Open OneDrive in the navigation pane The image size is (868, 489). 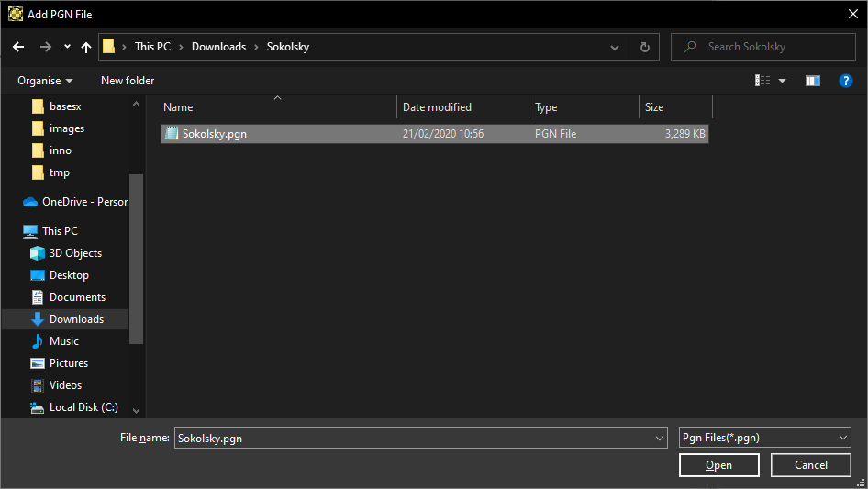pyautogui.click(x=83, y=202)
